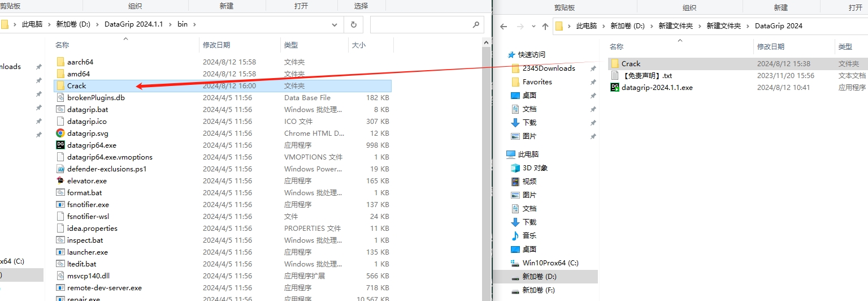Expand breadcrumb arrow after 此电脑 in right path
The image size is (868, 301).
pyautogui.click(x=604, y=26)
